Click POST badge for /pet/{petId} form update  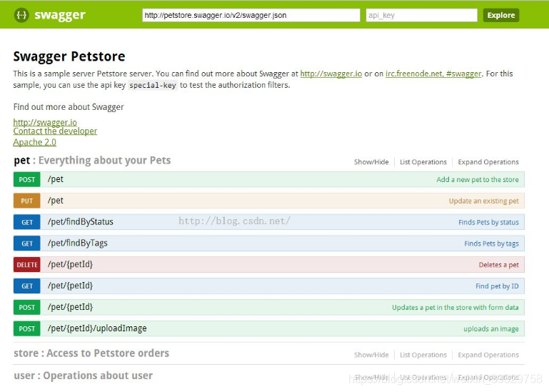[x=27, y=307]
